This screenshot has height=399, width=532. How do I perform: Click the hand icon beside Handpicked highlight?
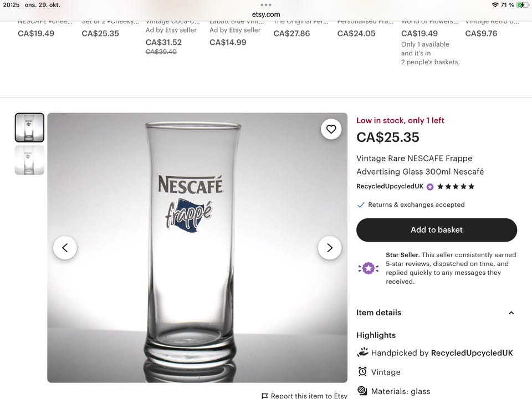(x=363, y=352)
